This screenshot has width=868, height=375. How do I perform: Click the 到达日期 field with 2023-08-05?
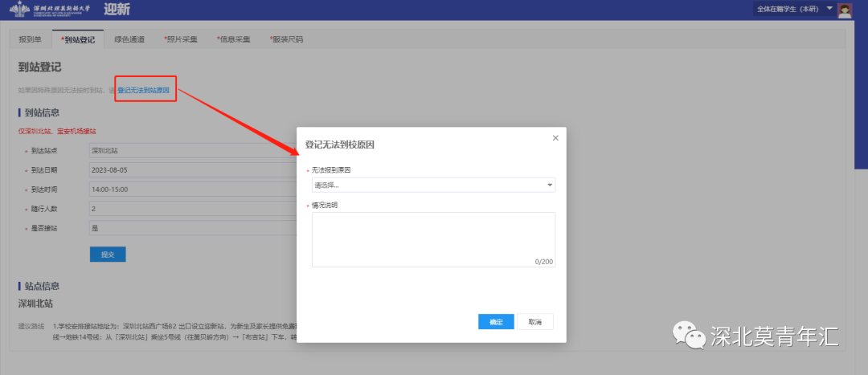point(193,169)
